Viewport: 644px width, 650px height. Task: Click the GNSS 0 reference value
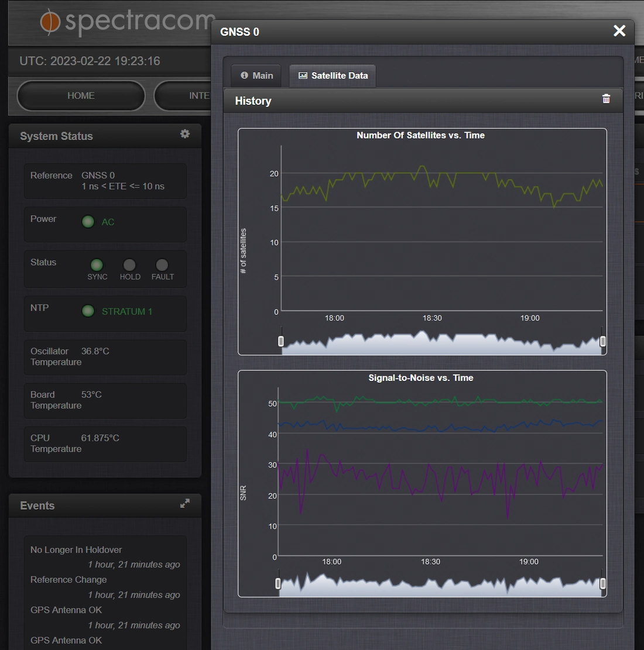(x=98, y=176)
